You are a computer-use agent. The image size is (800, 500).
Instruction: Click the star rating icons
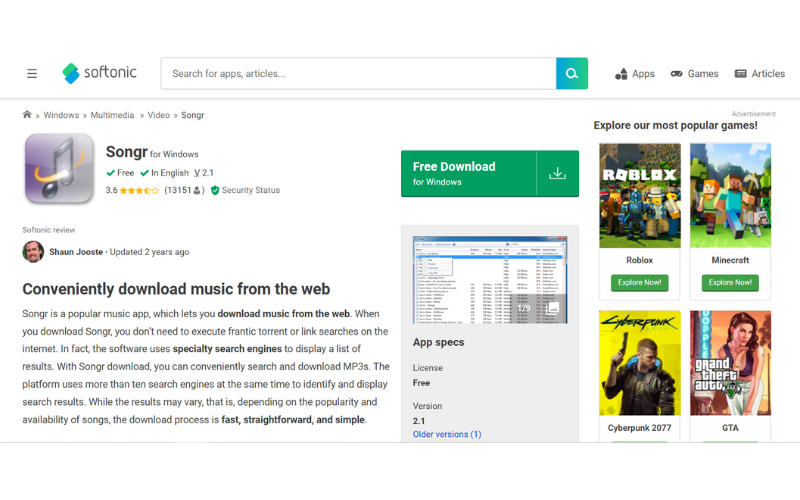pos(140,190)
